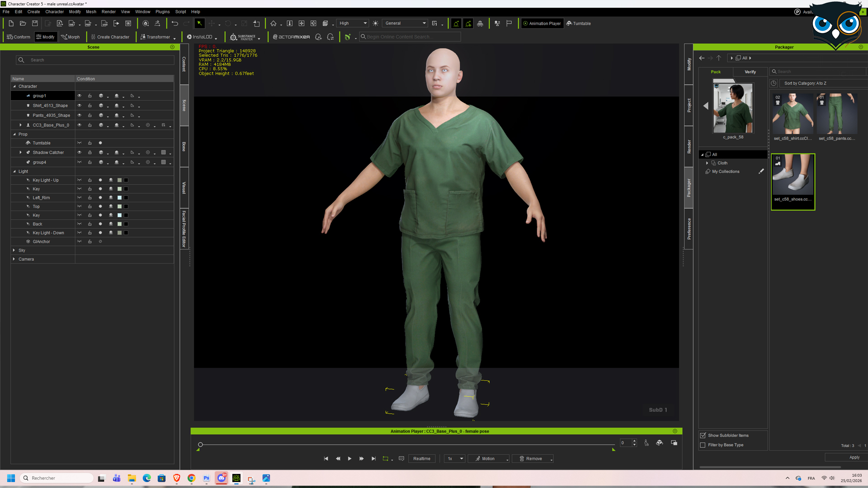This screenshot has height=488, width=868.
Task: Switch to the Verify tab
Action: click(750, 72)
